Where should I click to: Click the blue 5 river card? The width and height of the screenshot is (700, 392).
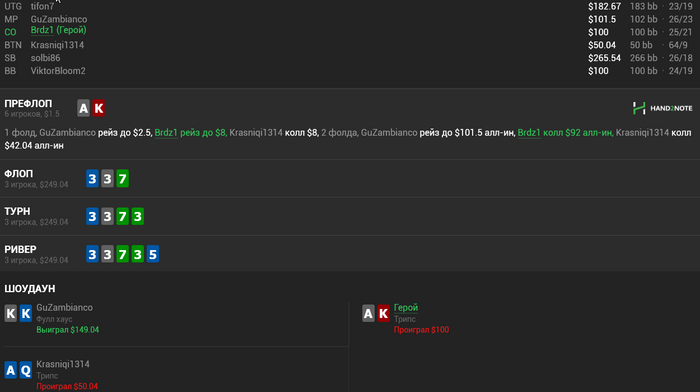pyautogui.click(x=153, y=254)
